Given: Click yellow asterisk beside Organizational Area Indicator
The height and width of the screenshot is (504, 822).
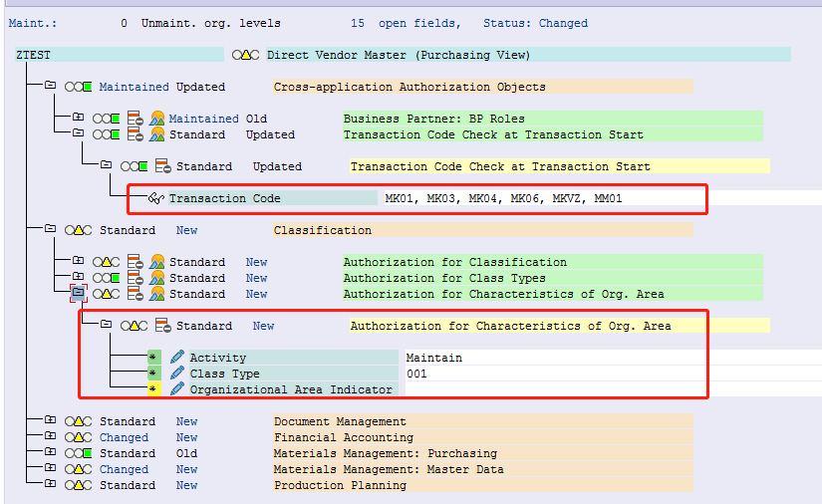Looking at the screenshot, I should pos(153,388).
